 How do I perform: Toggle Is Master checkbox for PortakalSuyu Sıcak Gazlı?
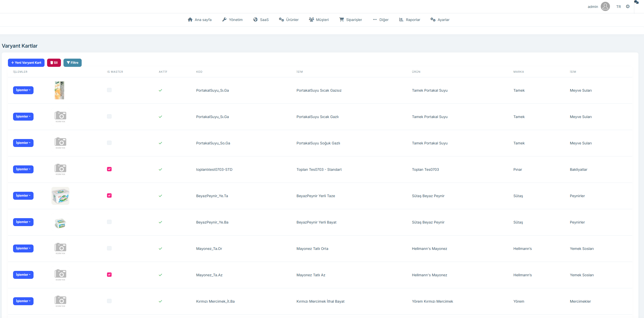coord(109,116)
